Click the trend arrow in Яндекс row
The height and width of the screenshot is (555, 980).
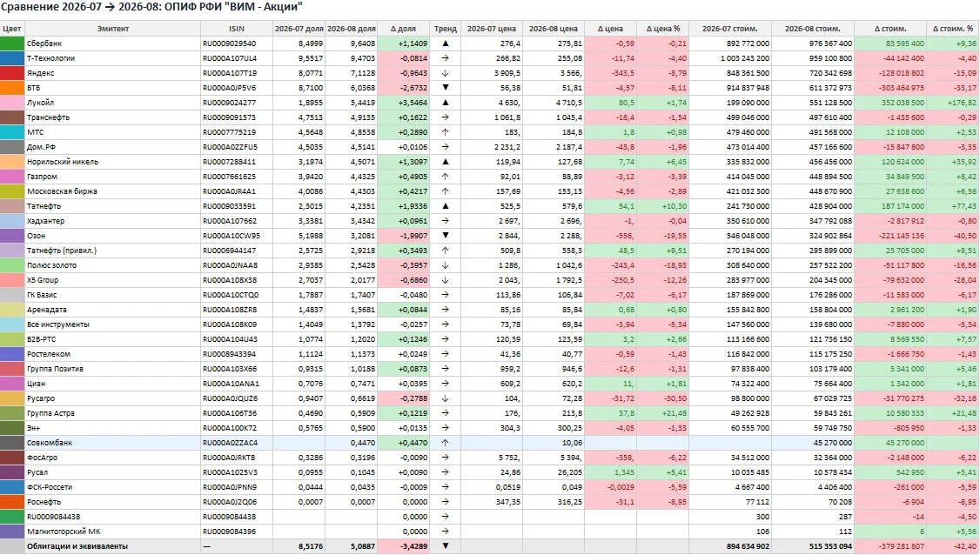[x=445, y=73]
